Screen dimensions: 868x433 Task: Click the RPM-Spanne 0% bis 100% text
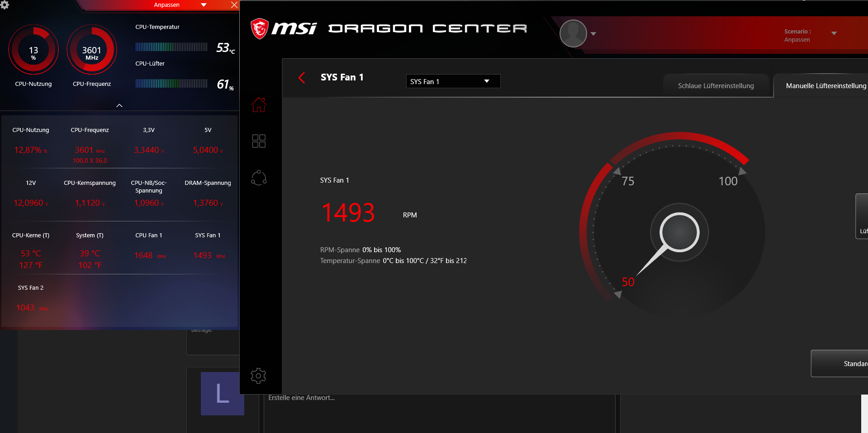click(360, 250)
